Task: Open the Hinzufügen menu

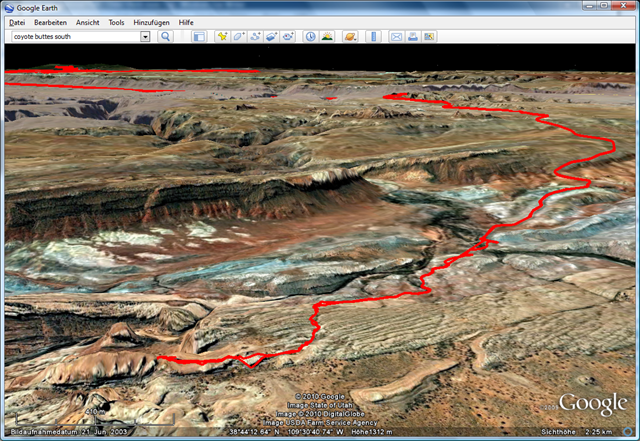Action: coord(152,21)
